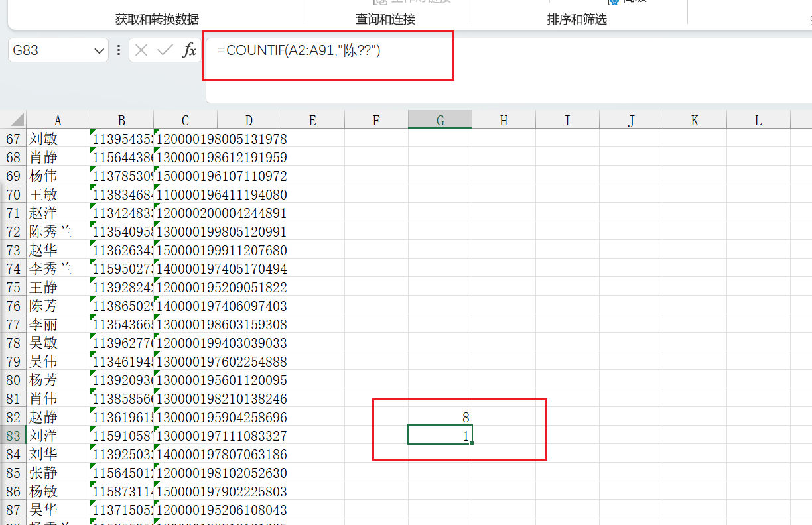Click cell C76 with ID number
812x525 pixels.
coord(220,306)
